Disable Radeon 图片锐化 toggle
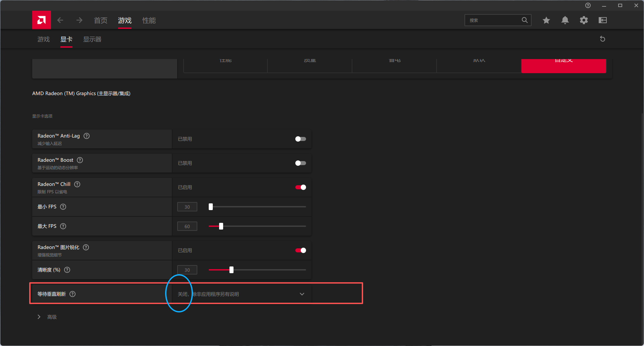Image resolution: width=644 pixels, height=346 pixels. point(300,250)
